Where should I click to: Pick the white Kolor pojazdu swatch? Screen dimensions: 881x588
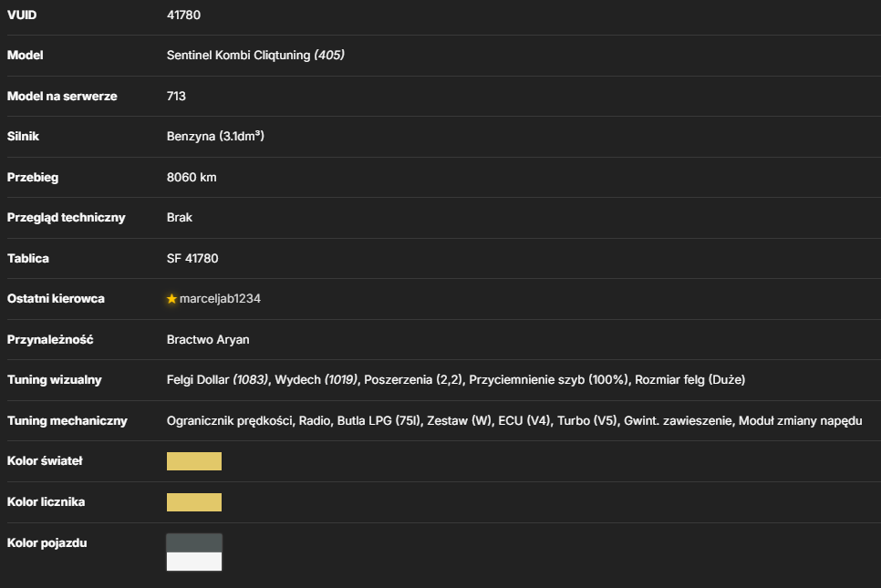pos(194,562)
